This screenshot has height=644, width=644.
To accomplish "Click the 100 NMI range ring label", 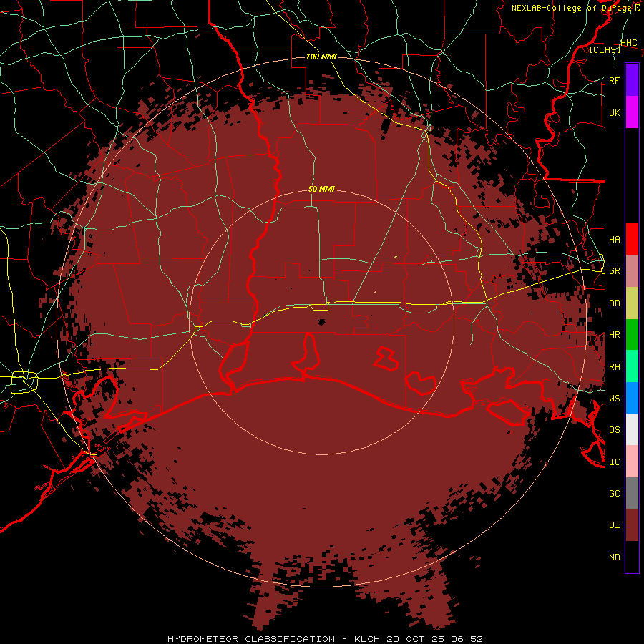I will (321, 57).
